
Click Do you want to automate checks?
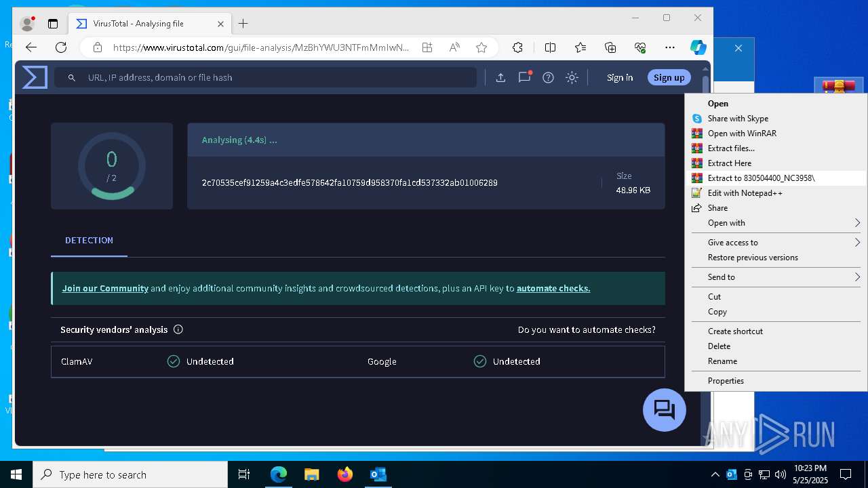tap(587, 329)
